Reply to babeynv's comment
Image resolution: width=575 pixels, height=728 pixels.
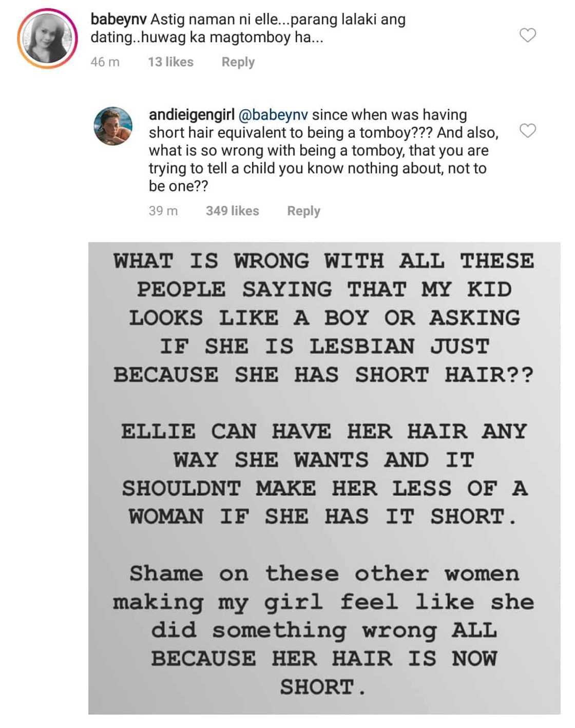(x=238, y=62)
